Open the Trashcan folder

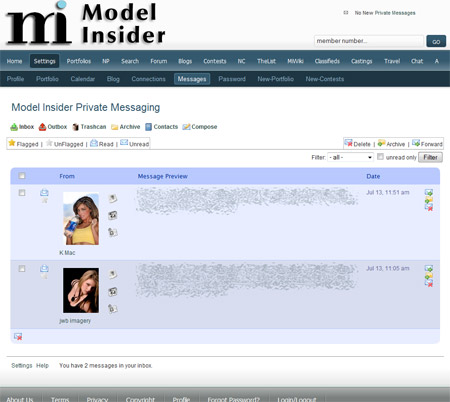[89, 127]
